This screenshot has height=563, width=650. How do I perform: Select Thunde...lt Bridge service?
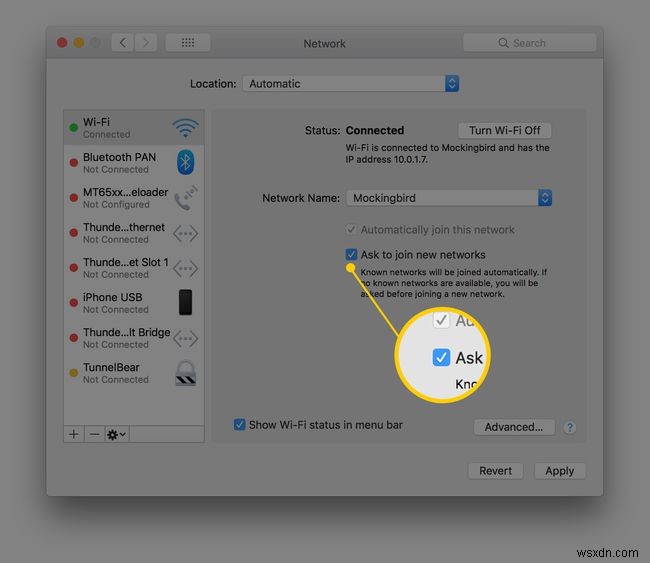click(x=134, y=338)
